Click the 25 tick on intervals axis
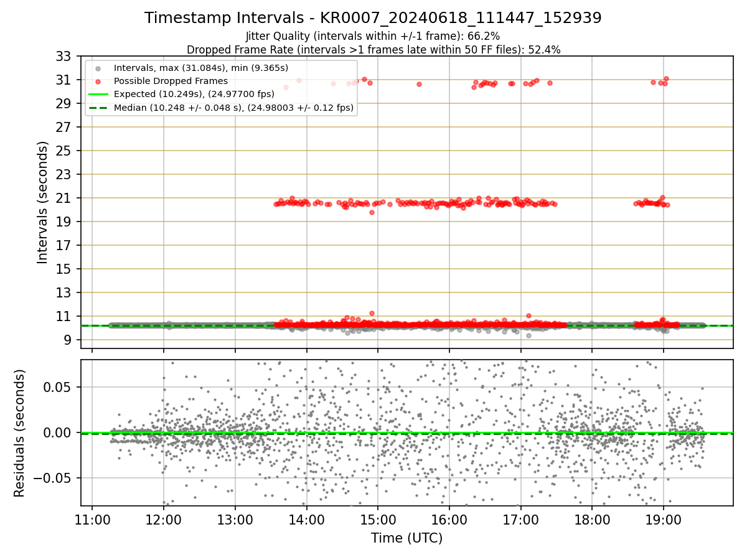747x560 pixels. [x=65, y=151]
